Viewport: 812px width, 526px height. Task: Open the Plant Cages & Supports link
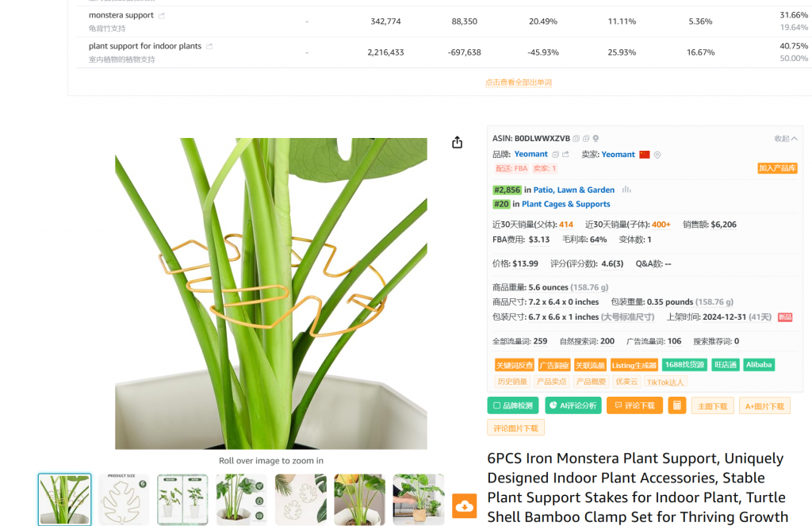click(565, 204)
